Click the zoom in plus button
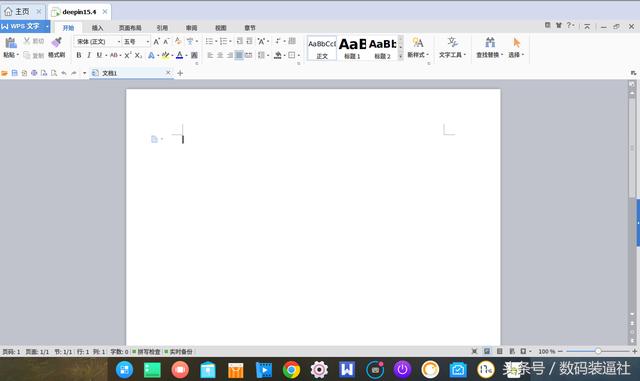This screenshot has height=381, width=640. point(635,351)
